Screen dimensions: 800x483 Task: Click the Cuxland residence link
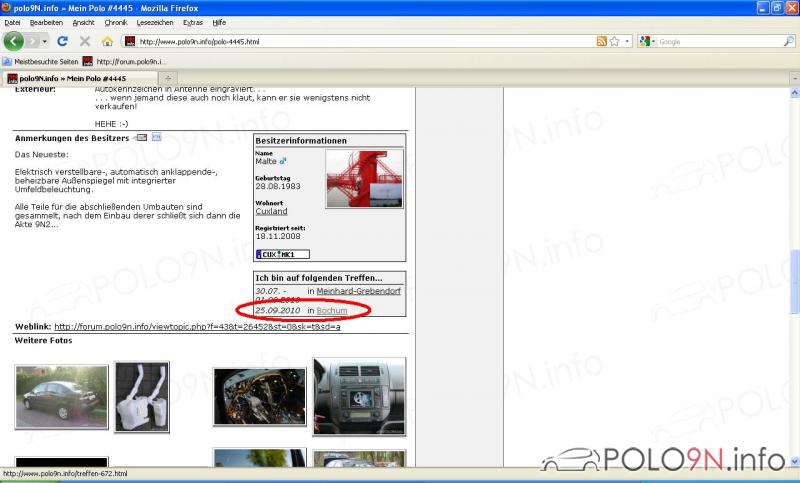271,211
